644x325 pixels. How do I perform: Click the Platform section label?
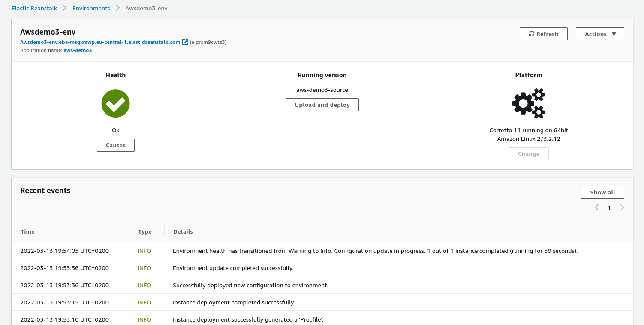click(529, 75)
